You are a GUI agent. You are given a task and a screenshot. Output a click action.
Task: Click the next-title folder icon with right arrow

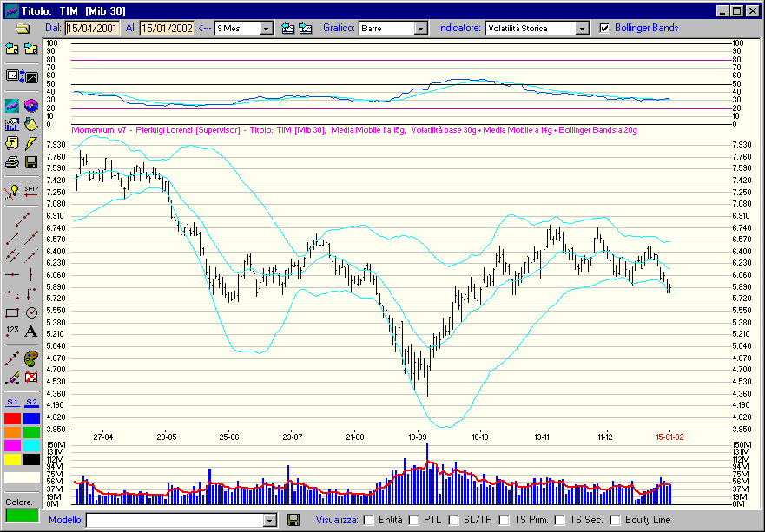pyautogui.click(x=31, y=48)
